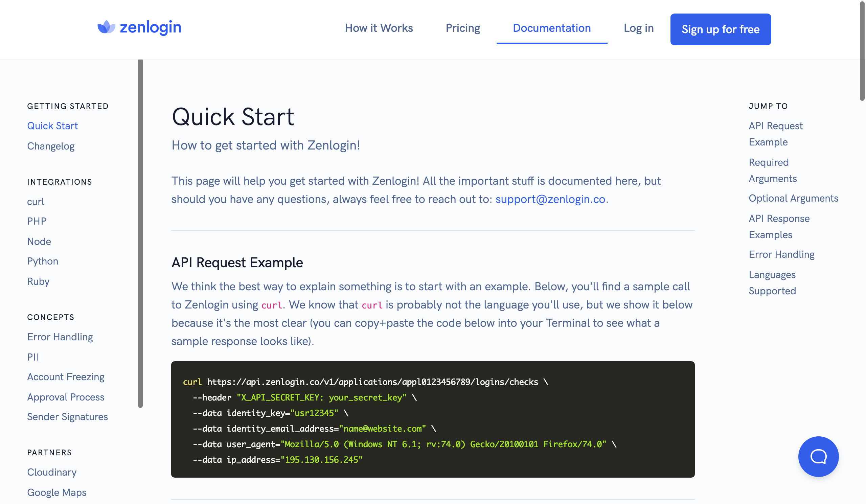Viewport: 866px width, 504px height.
Task: Click the Sign up for free button
Action: (x=720, y=29)
